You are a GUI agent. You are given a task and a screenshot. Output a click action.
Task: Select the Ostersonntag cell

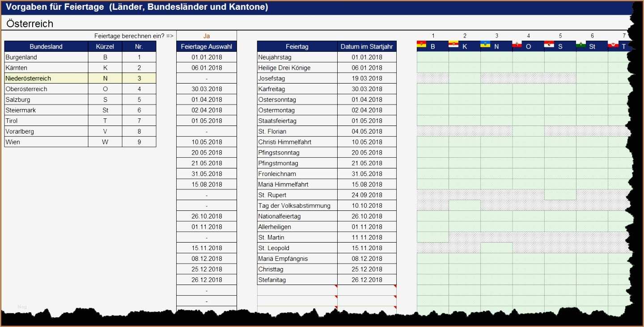pos(297,100)
